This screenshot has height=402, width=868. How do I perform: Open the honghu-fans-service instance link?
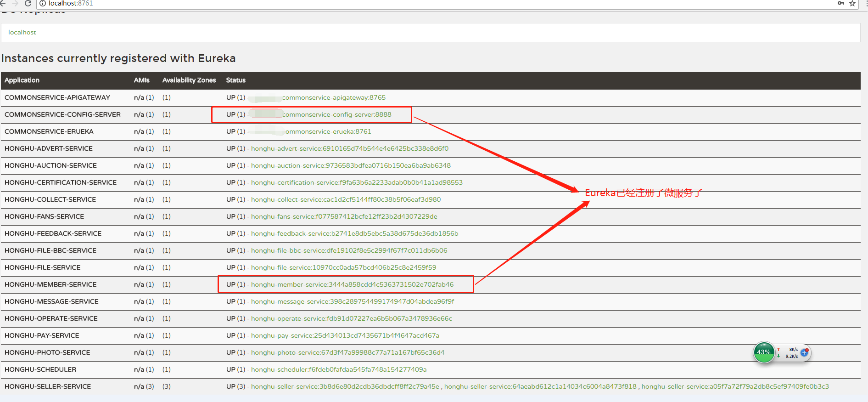tap(344, 216)
